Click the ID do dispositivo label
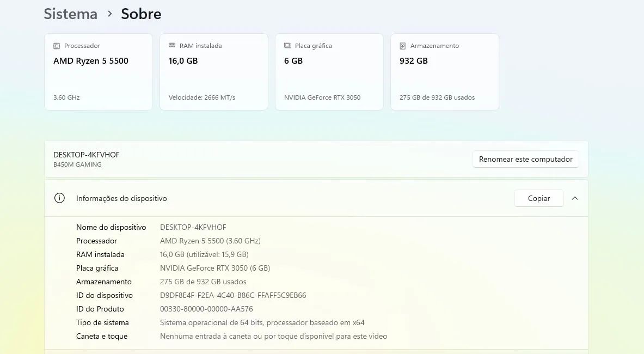 (105, 295)
